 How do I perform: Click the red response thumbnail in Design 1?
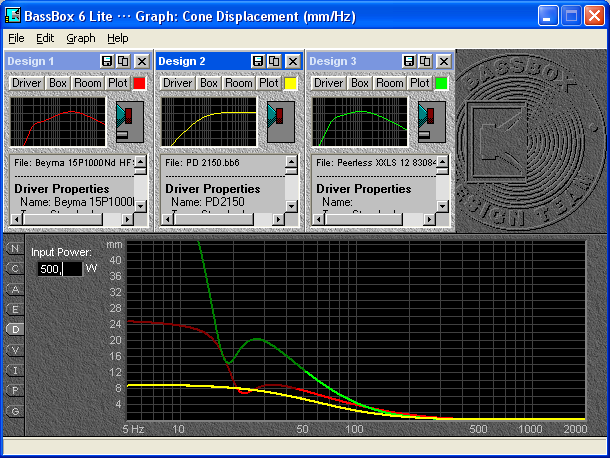point(58,122)
